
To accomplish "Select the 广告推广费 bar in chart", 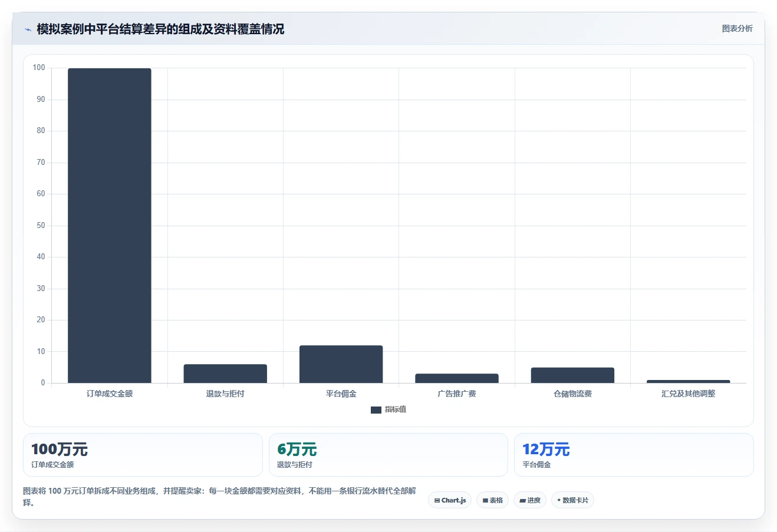I will (457, 378).
